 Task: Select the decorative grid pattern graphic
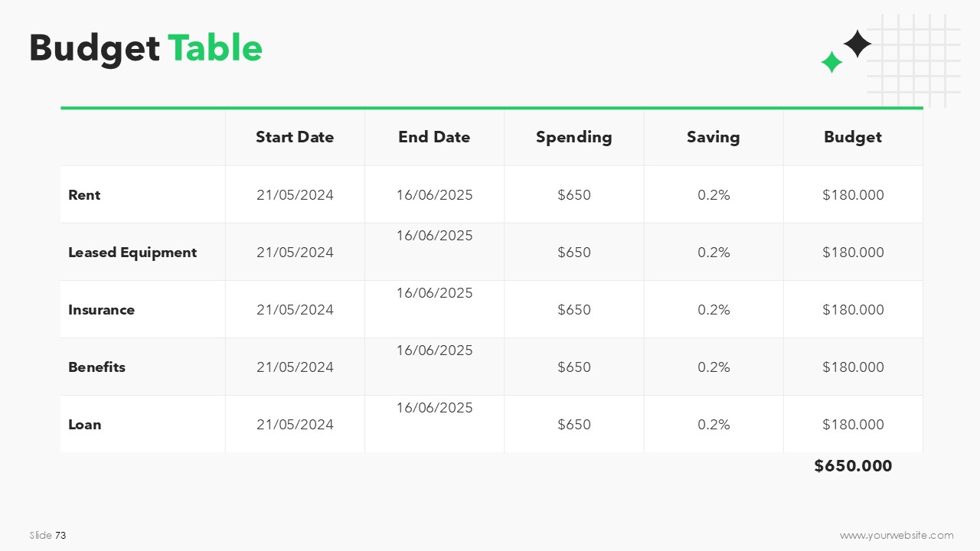tap(913, 61)
